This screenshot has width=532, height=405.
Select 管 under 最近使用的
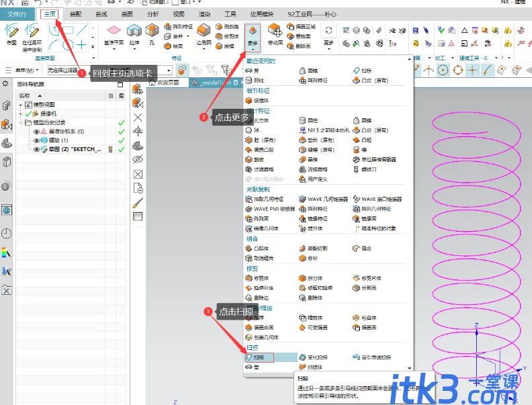click(252, 71)
